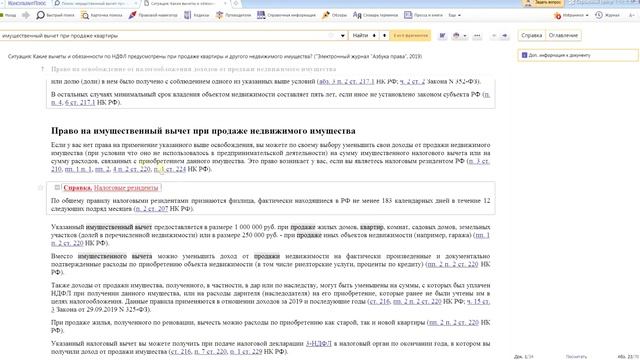This screenshot has height=360, width=640.
Task: Open Карточка поиска search card
Action: 102,15
